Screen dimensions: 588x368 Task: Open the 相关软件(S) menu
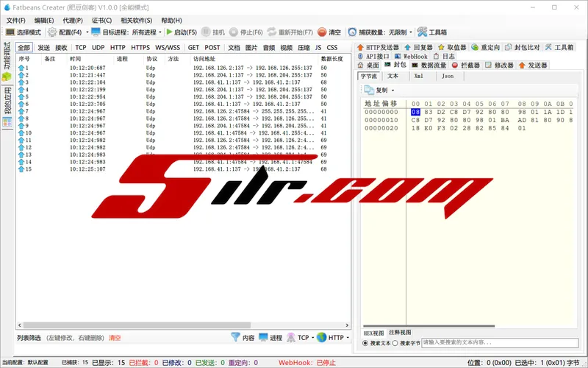[137, 21]
